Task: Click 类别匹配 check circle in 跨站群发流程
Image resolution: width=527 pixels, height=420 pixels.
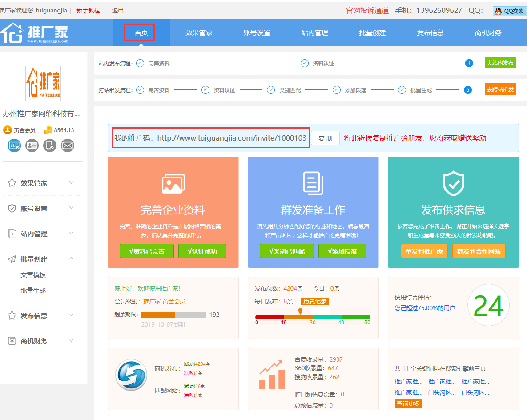Action: [270, 90]
